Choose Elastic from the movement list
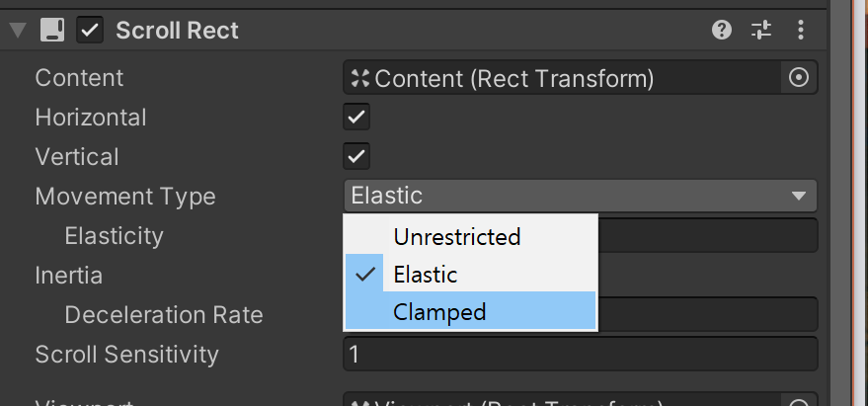This screenshot has height=406, width=868. pos(426,274)
